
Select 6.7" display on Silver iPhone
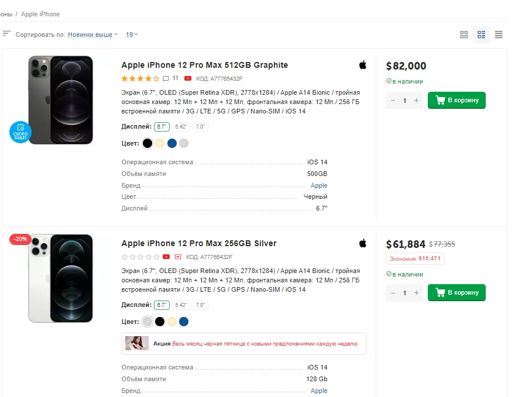162,305
